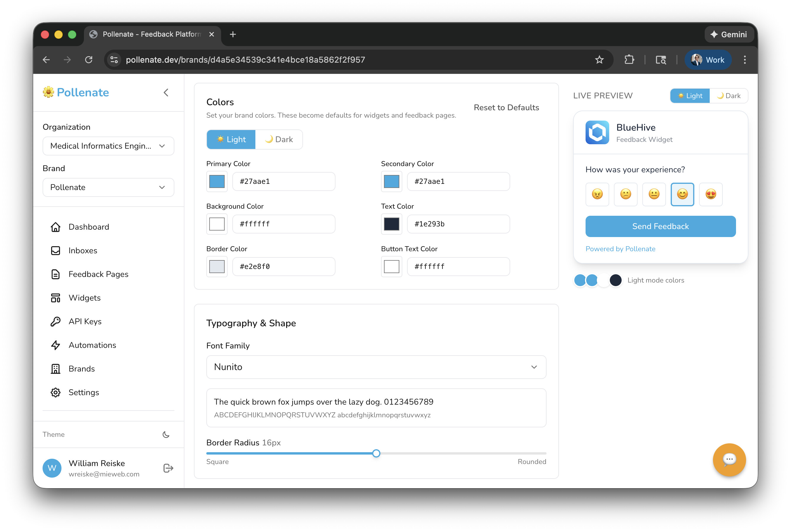Image resolution: width=791 pixels, height=532 pixels.
Task: Click the Border Color hex input field
Action: point(284,267)
